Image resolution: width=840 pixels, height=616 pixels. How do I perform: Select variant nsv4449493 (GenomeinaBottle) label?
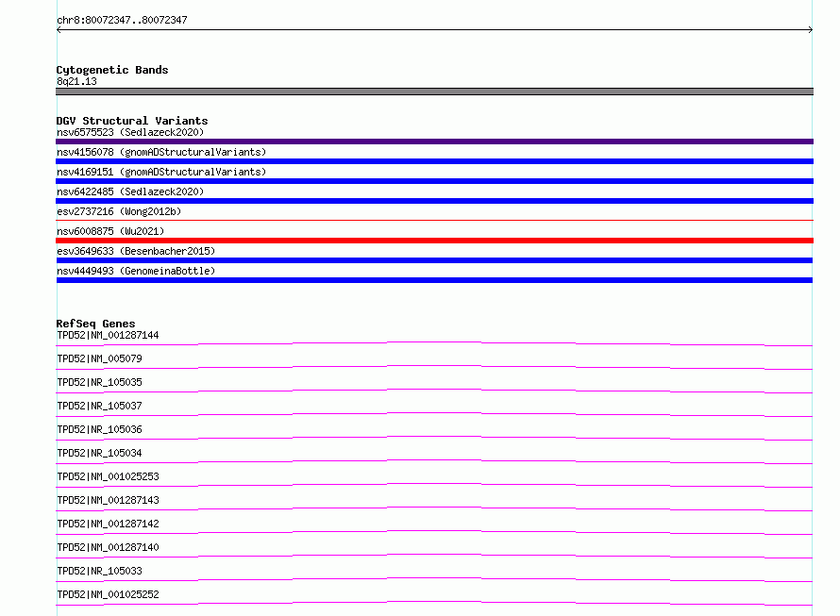pos(136,271)
